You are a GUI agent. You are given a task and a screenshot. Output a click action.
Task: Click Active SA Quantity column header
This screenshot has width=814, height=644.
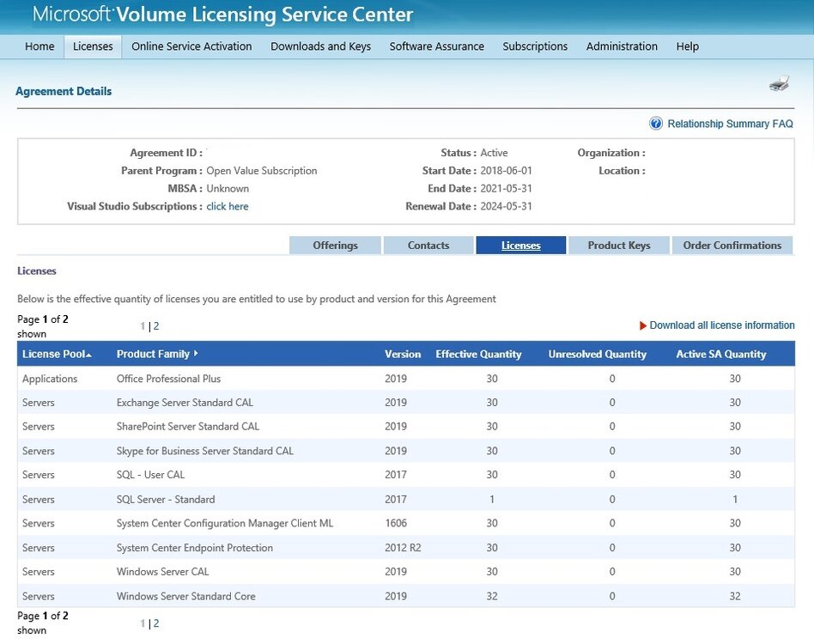point(720,354)
